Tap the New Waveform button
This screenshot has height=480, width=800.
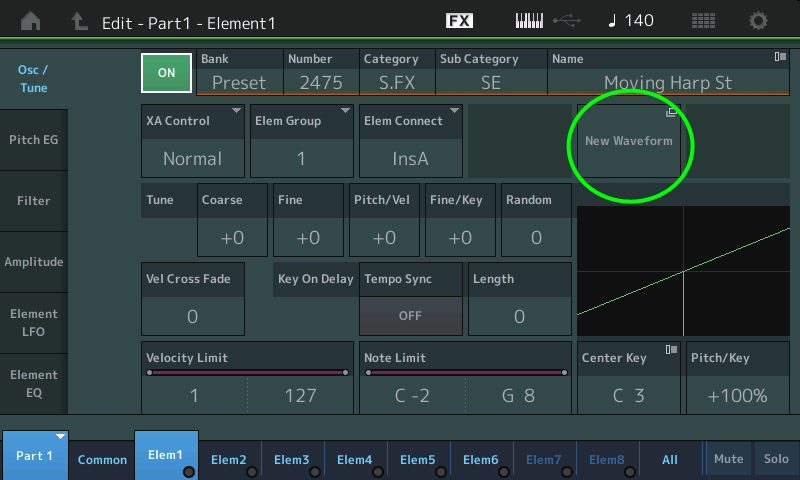click(629, 141)
